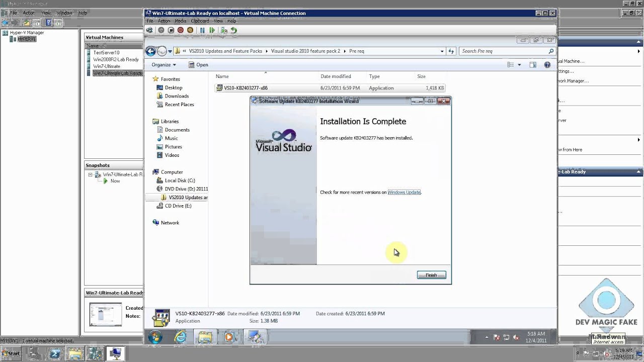Click volume icon in VM system tray
This screenshot has height=362, width=644.
click(x=516, y=337)
